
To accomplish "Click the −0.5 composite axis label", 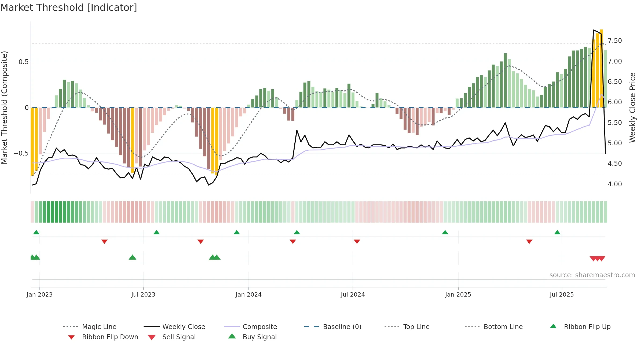I will tap(21, 153).
